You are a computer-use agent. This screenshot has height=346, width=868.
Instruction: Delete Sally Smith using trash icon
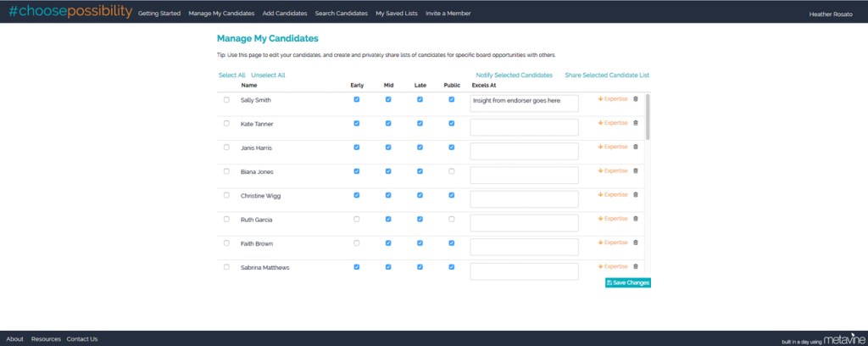pos(636,99)
